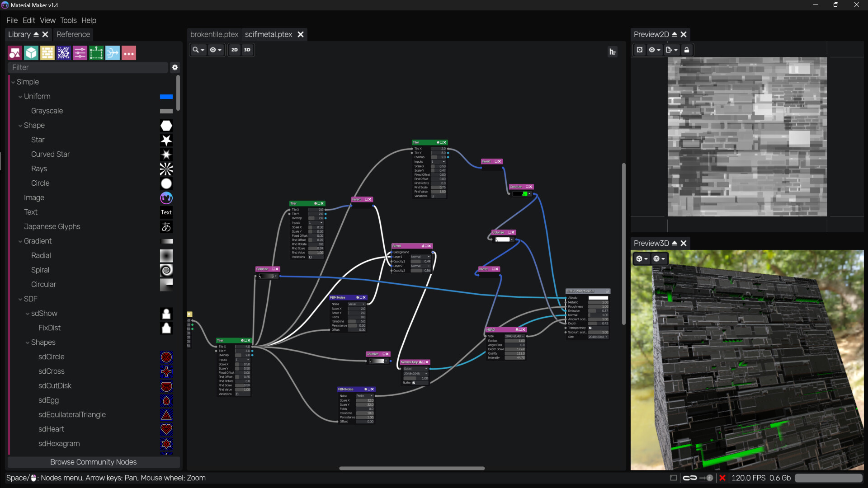
Task: Open the library filter settings gear
Action: pos(175,67)
